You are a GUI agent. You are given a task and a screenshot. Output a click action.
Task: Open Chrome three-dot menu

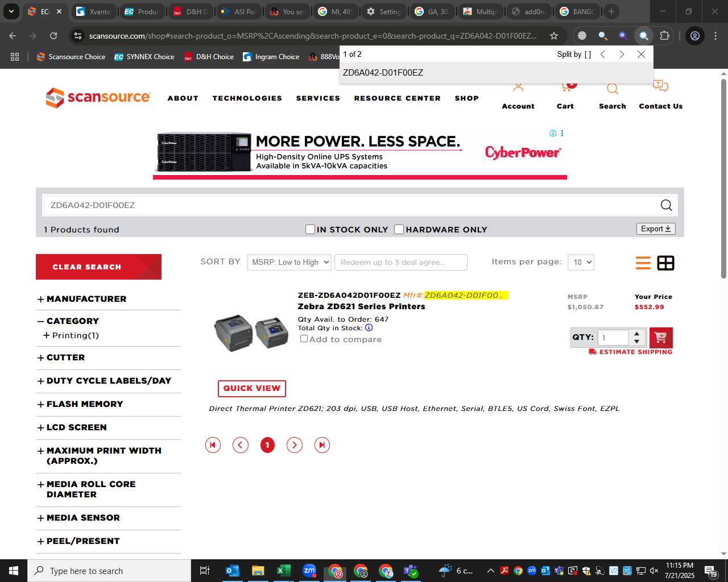[715, 36]
